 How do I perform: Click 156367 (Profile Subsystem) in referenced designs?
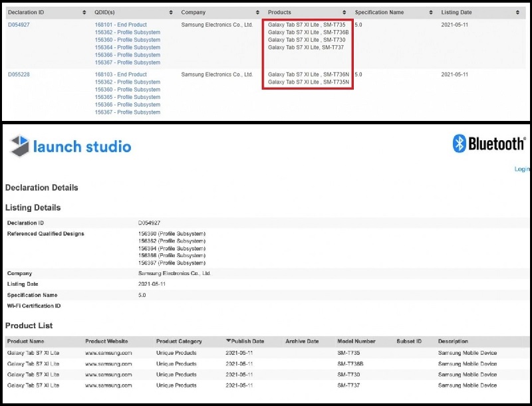(172, 262)
